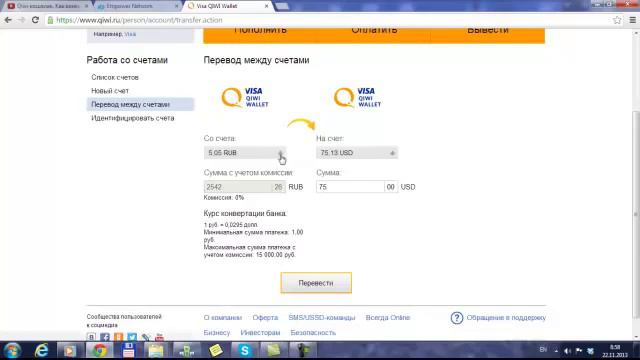This screenshot has height=360, width=640.
Task: Click USD amount field showing 75
Action: pyautogui.click(x=350, y=187)
